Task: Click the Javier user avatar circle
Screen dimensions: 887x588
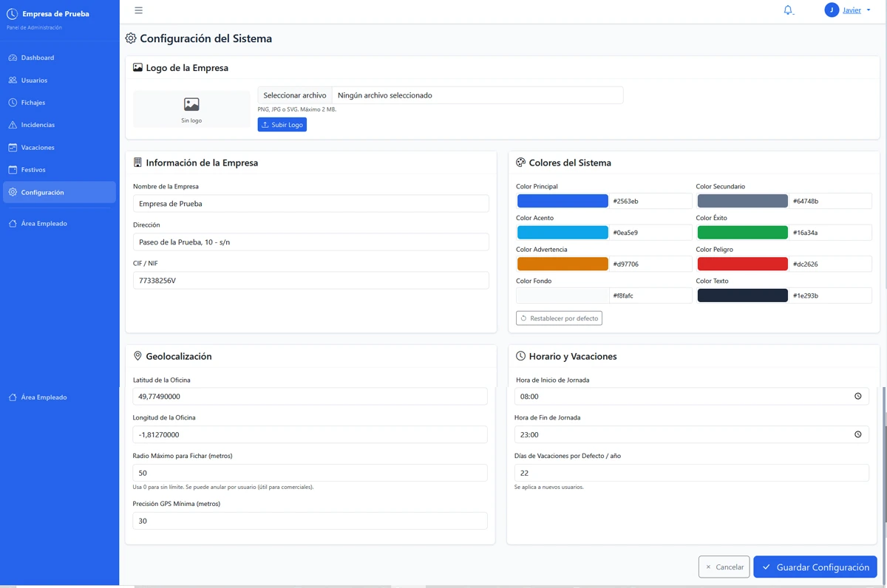Action: tap(832, 10)
